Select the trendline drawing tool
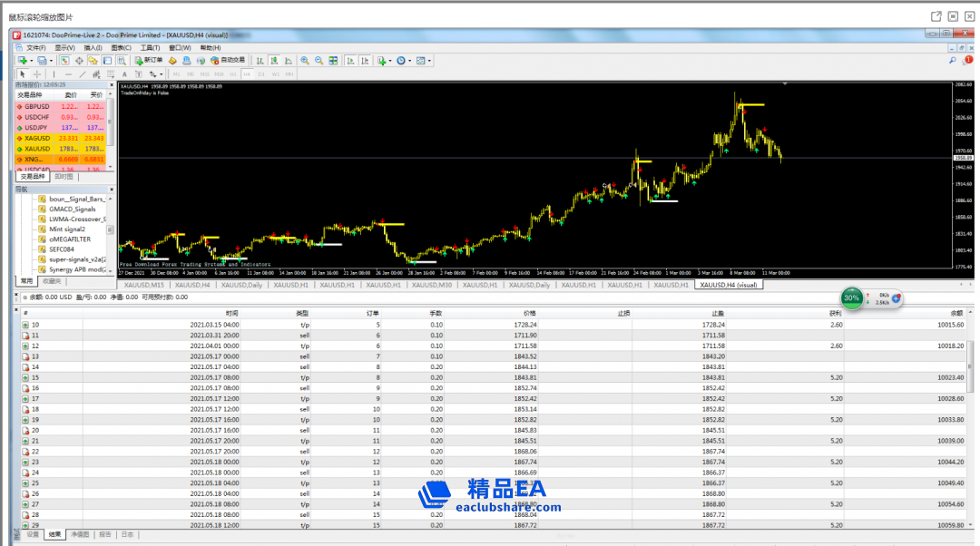 [83, 74]
